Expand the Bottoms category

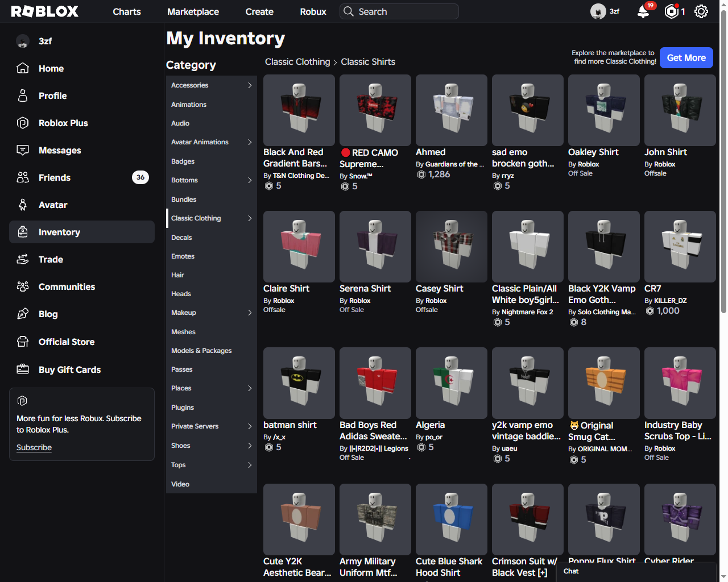(x=250, y=180)
